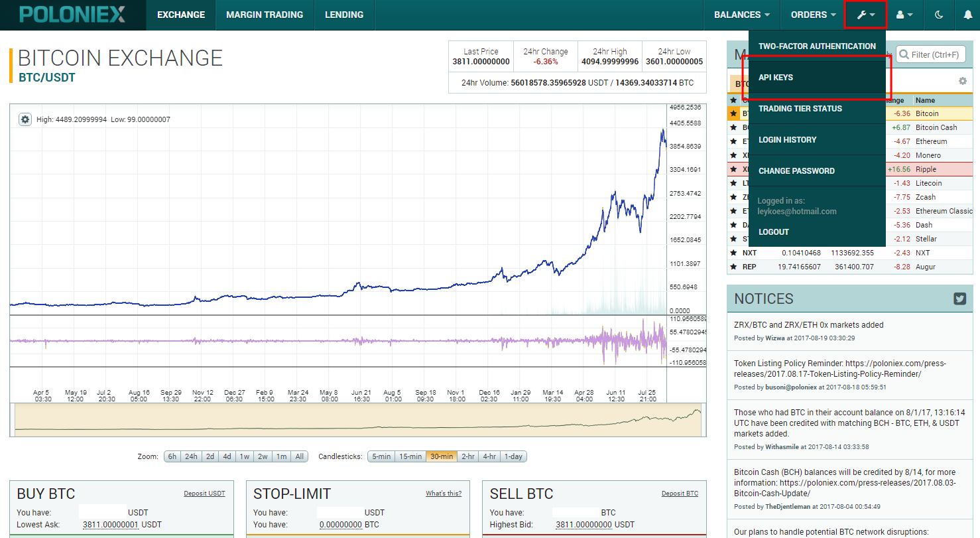Select 4-hr candlesticks
980x538 pixels.
coord(489,456)
